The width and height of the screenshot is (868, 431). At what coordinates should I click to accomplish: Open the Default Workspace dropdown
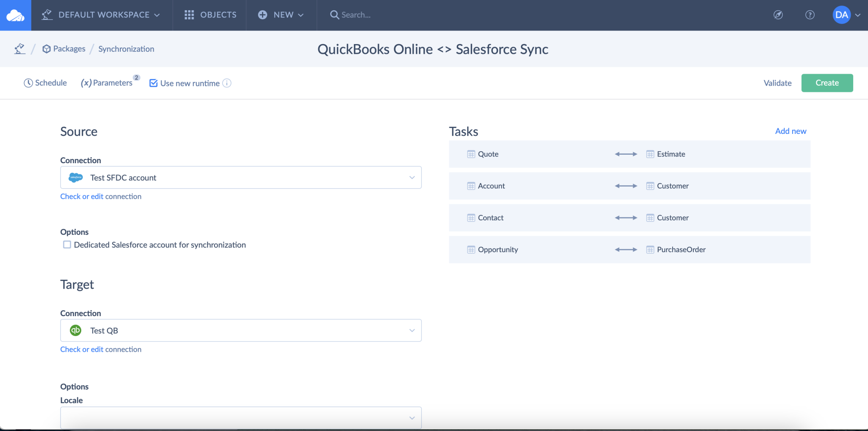tap(101, 15)
